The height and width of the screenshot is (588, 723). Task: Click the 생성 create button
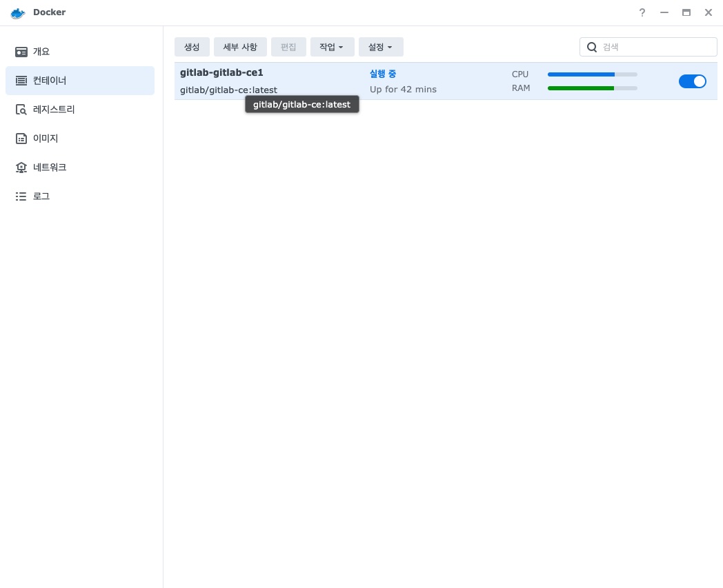click(x=192, y=47)
